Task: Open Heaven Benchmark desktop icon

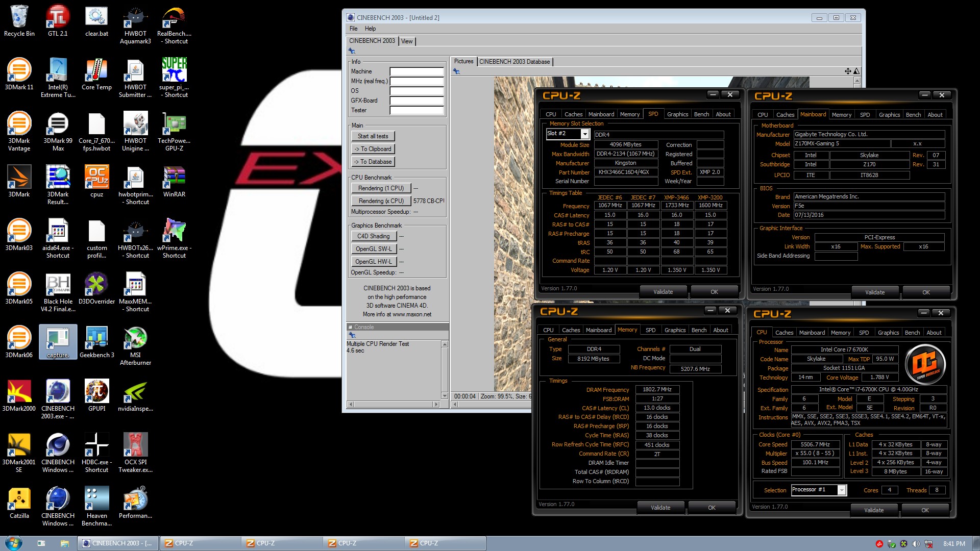Action: (96, 507)
